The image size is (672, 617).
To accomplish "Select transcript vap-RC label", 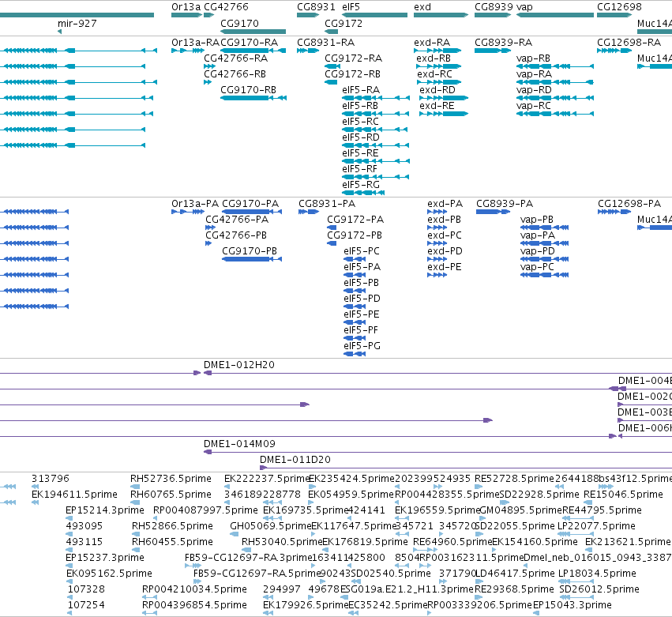I will pyautogui.click(x=534, y=106).
